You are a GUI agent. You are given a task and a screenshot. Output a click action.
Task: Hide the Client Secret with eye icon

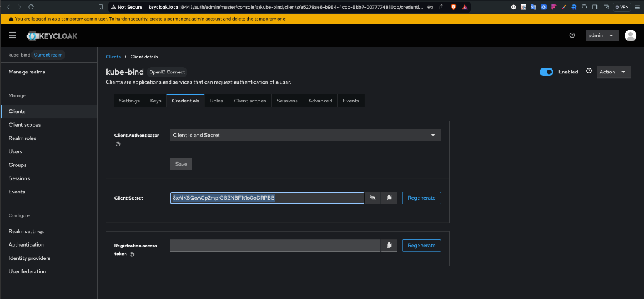[x=373, y=198]
